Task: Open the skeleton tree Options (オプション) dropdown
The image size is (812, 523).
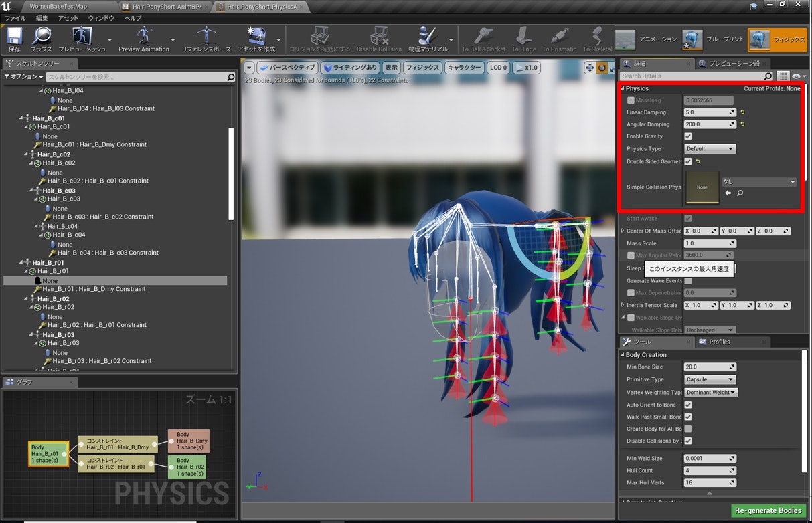Action: click(x=24, y=77)
